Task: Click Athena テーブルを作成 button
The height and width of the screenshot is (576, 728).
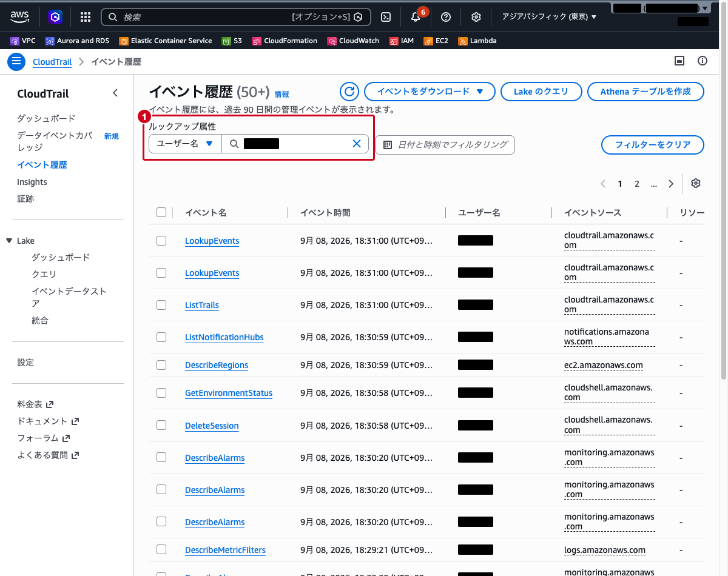Action: pyautogui.click(x=645, y=92)
